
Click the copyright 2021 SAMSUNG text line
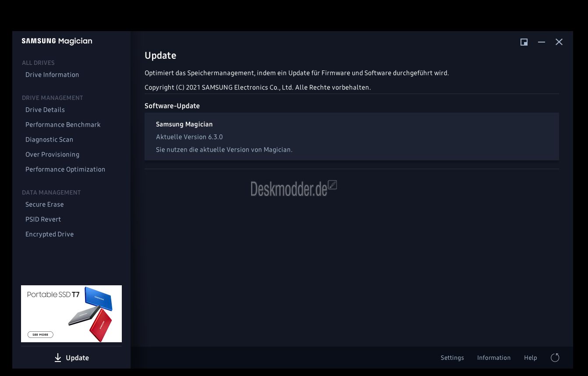coord(258,87)
